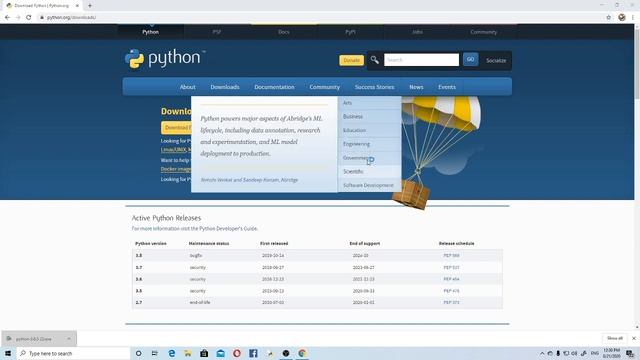Screen dimensions: 640x360
Task: Open PEP 373 release schedule link
Action: click(451, 302)
